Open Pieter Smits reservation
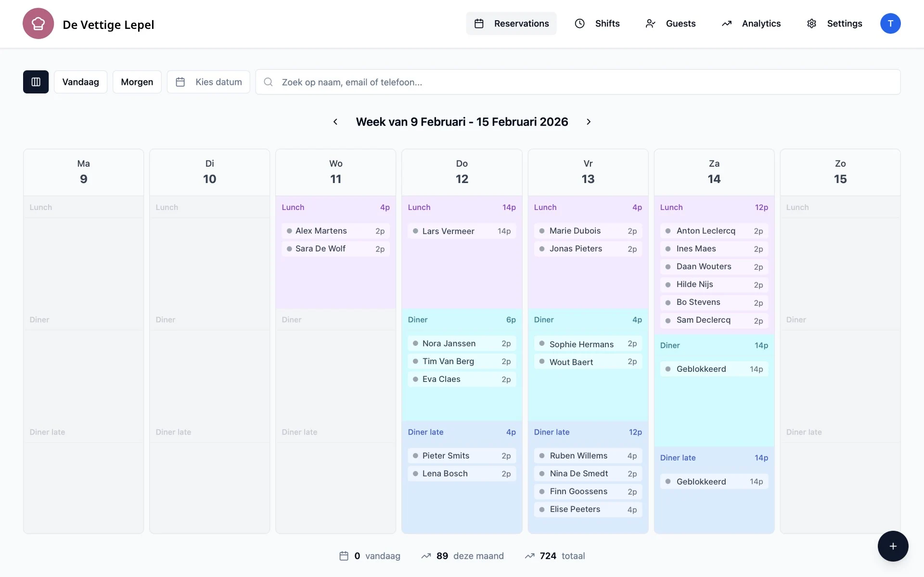This screenshot has width=924, height=577. pos(462,456)
